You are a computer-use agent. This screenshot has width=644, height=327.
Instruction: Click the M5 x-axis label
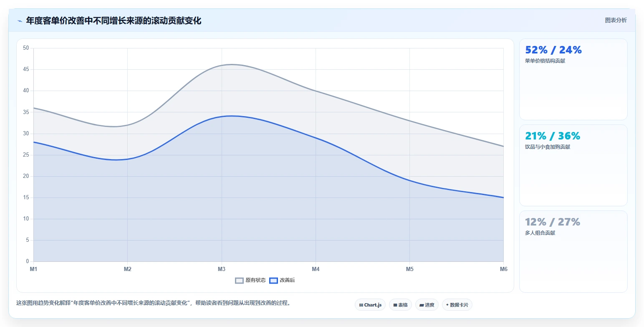pos(410,269)
